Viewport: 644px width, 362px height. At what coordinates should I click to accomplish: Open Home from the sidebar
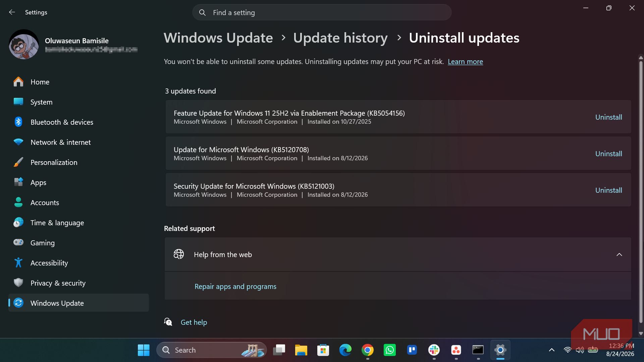point(78,82)
